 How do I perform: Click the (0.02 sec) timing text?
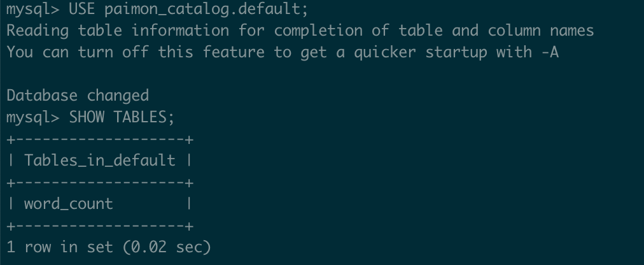point(166,247)
